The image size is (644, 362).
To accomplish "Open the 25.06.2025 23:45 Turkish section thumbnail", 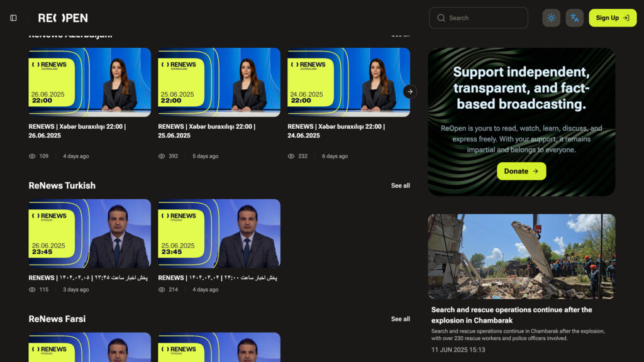I will (x=219, y=234).
